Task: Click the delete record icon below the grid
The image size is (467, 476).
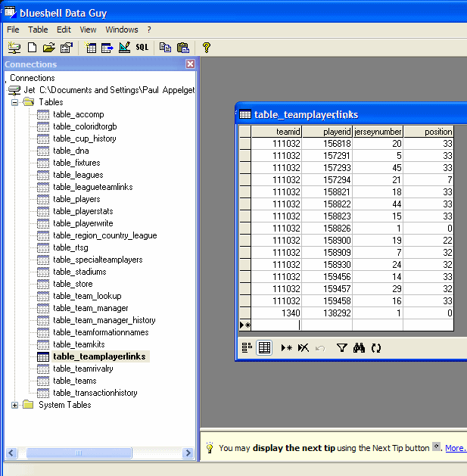Action: point(303,348)
